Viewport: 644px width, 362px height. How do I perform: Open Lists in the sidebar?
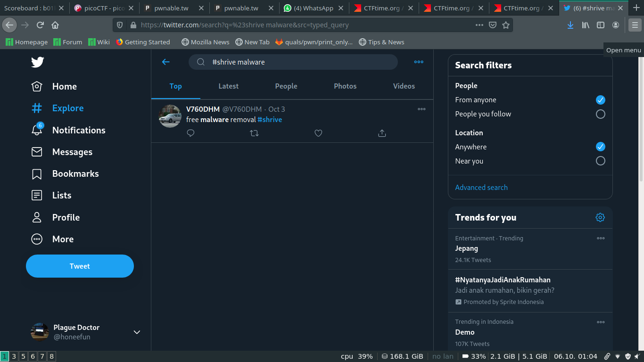coord(51,195)
